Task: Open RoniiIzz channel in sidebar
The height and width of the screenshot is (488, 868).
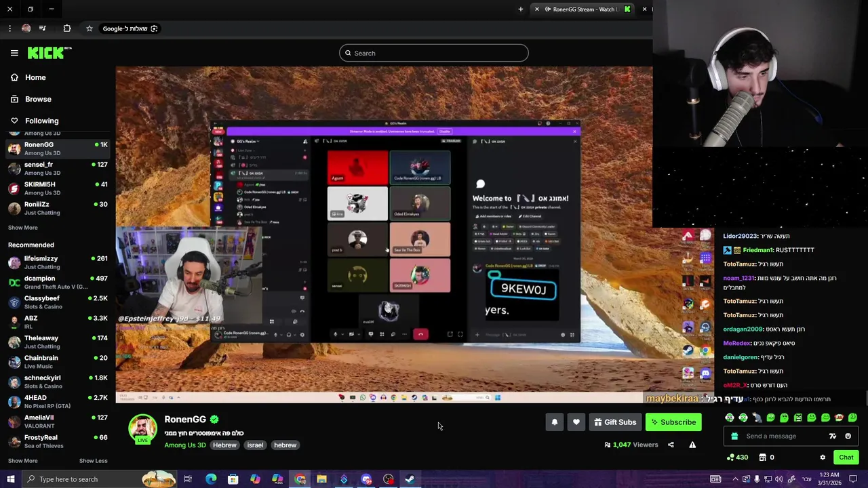Action: tap(58, 208)
